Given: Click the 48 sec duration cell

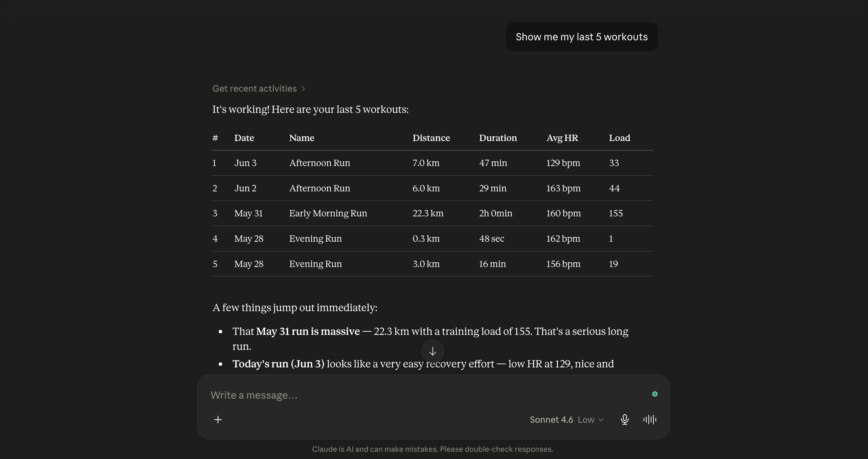Looking at the screenshot, I should click(492, 239).
